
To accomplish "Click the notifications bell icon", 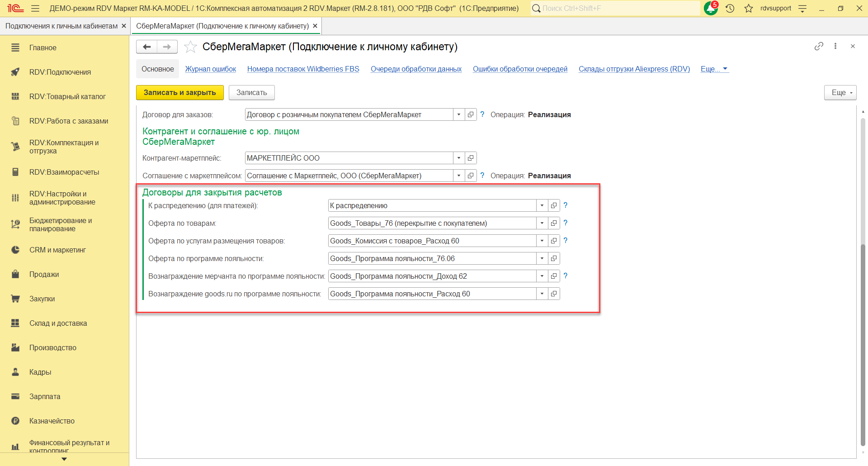I will point(710,9).
